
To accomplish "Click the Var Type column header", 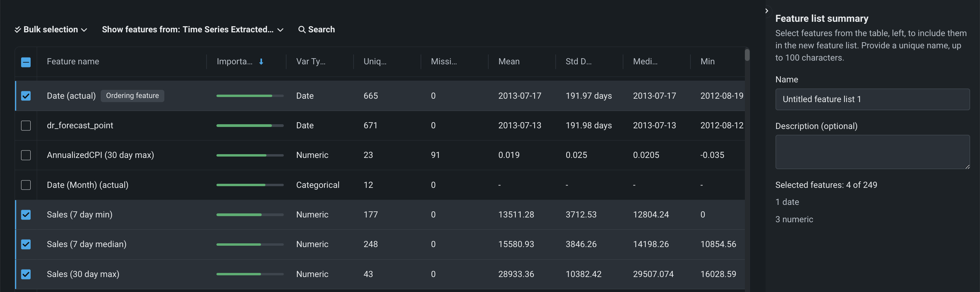I will click(310, 62).
